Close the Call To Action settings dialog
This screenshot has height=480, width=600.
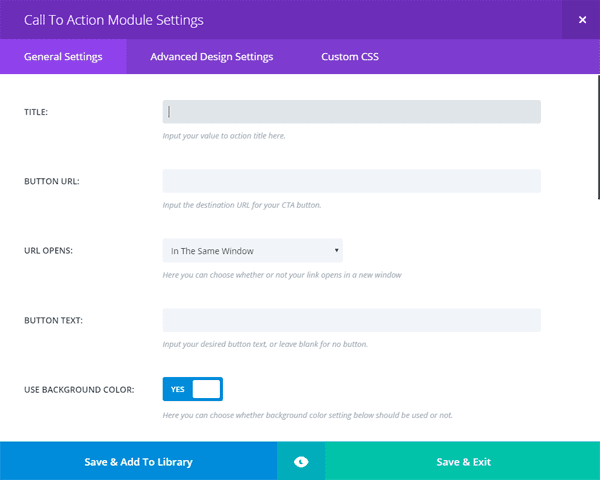(x=582, y=20)
